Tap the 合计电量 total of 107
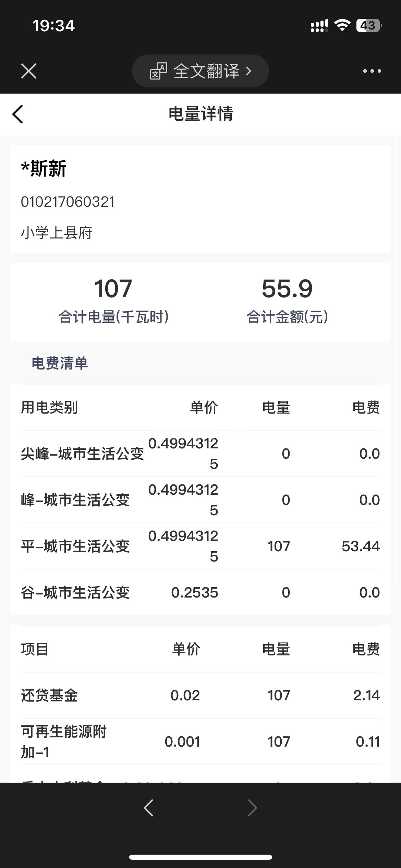Viewport: 401px width, 868px height. (x=113, y=289)
